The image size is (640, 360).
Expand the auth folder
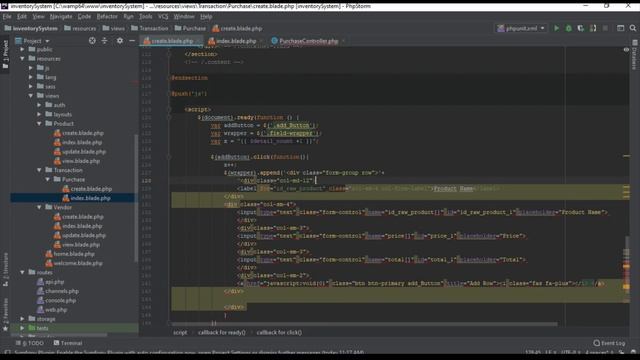(40, 105)
